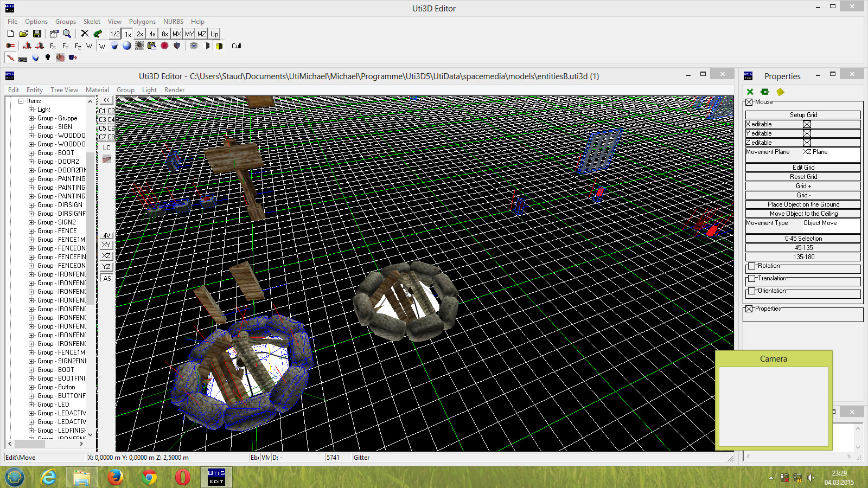Open the Polygons menu
Image resolution: width=868 pixels, height=488 pixels.
click(x=142, y=21)
